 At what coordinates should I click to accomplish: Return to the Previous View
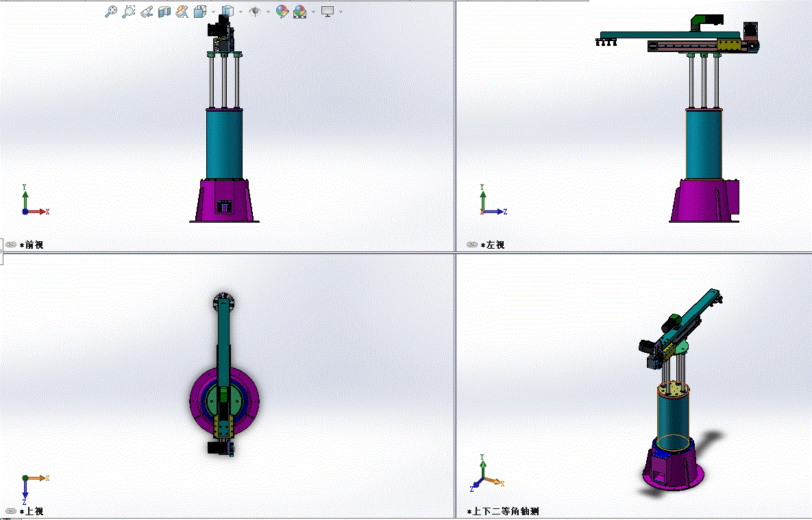pyautogui.click(x=147, y=12)
